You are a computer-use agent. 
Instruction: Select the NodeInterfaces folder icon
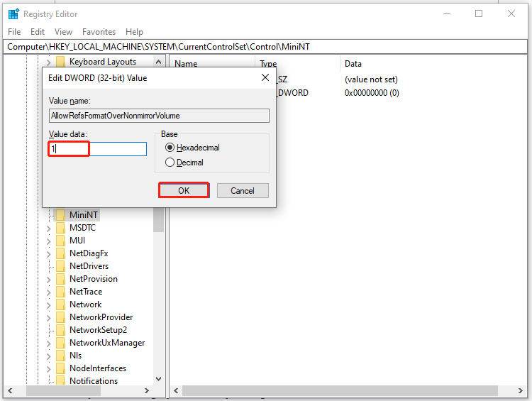[61, 368]
